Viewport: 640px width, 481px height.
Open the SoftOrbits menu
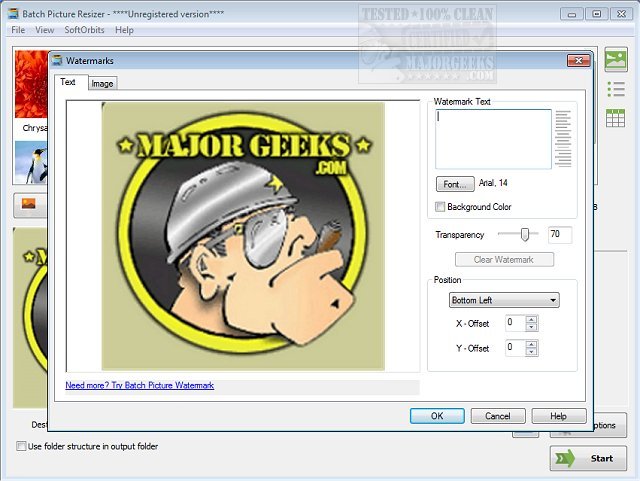[84, 30]
